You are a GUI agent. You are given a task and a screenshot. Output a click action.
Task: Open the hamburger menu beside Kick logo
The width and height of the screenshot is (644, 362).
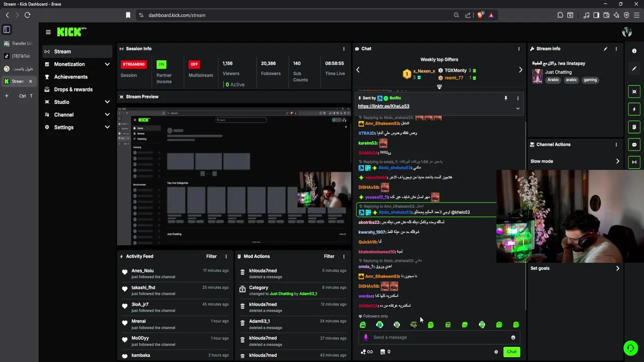point(48,32)
